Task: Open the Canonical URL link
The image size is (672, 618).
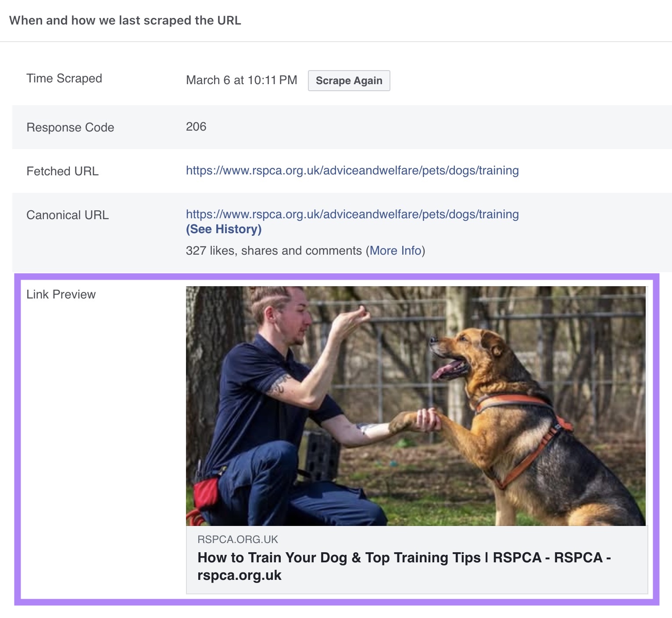Action: click(352, 214)
